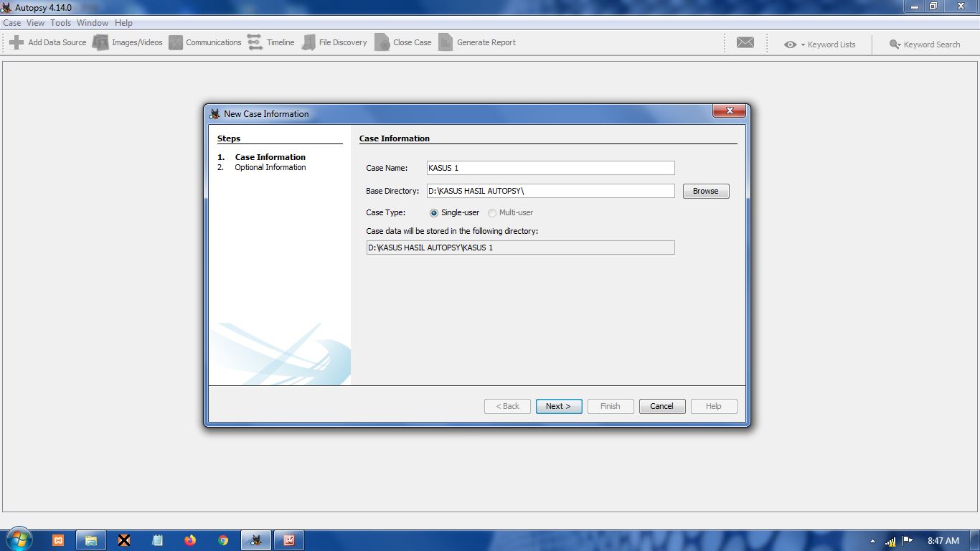This screenshot has height=551, width=980.
Task: Open the File Discovery tool icon
Action: pyautogui.click(x=308, y=42)
